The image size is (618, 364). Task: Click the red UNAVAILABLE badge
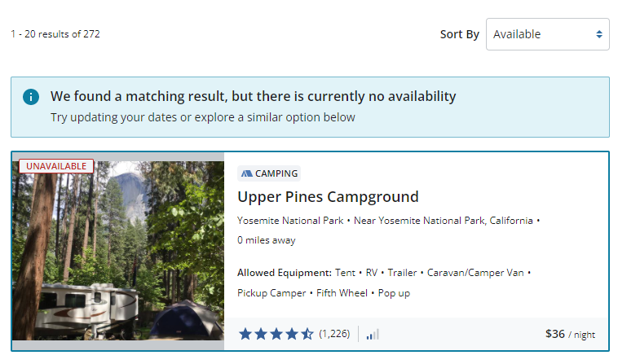click(x=56, y=166)
